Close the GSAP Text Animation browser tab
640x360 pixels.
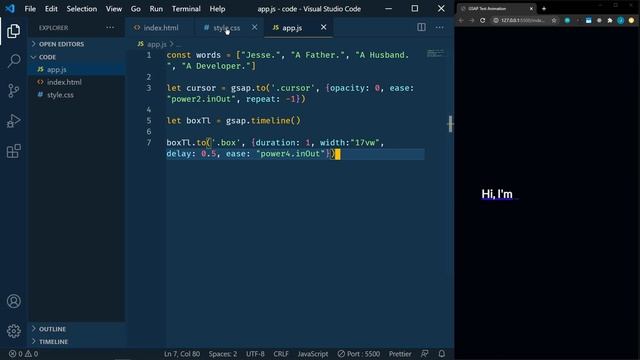coord(531,9)
